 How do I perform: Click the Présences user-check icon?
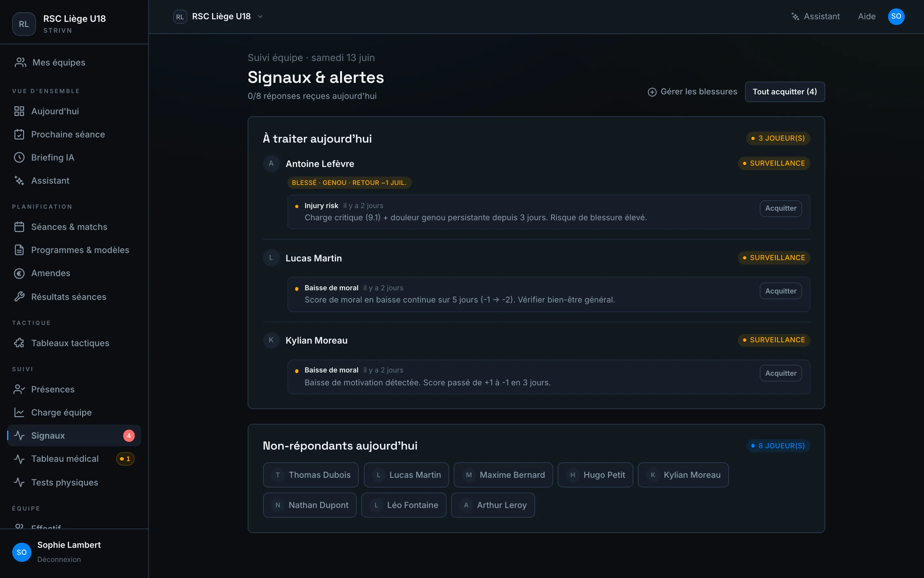point(19,389)
